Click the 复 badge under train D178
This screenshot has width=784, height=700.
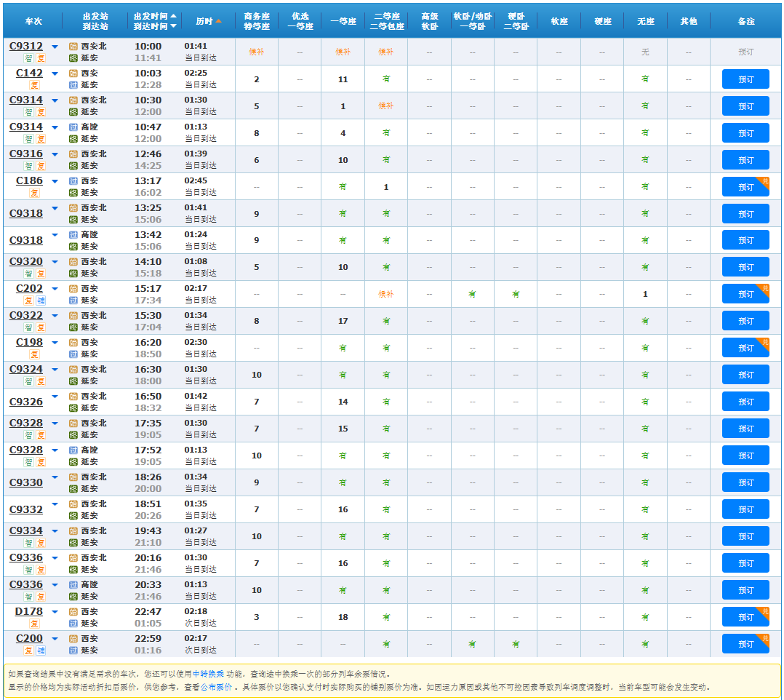(34, 624)
